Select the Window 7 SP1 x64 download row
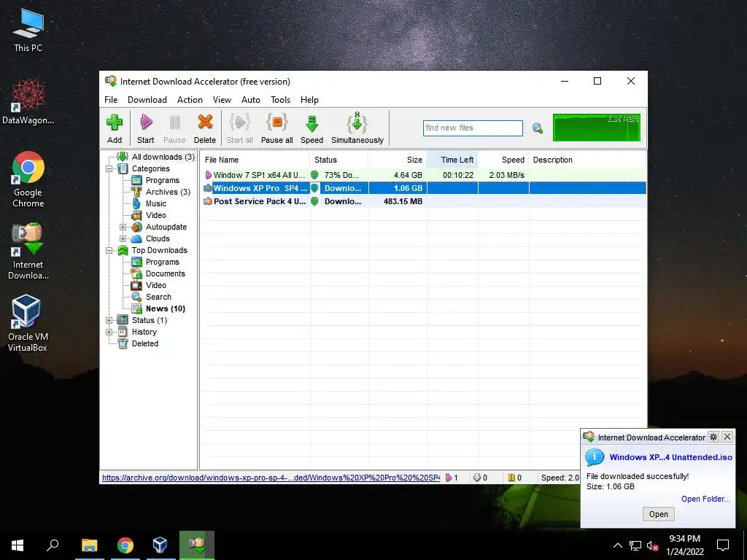Viewport: 747px width, 560px height. click(x=424, y=175)
